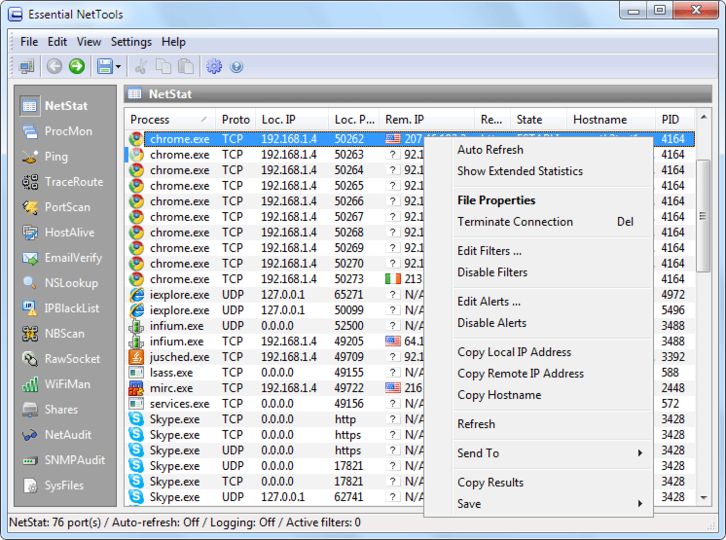The height and width of the screenshot is (540, 726).
Task: Select the SysFiles tool
Action: 53,485
